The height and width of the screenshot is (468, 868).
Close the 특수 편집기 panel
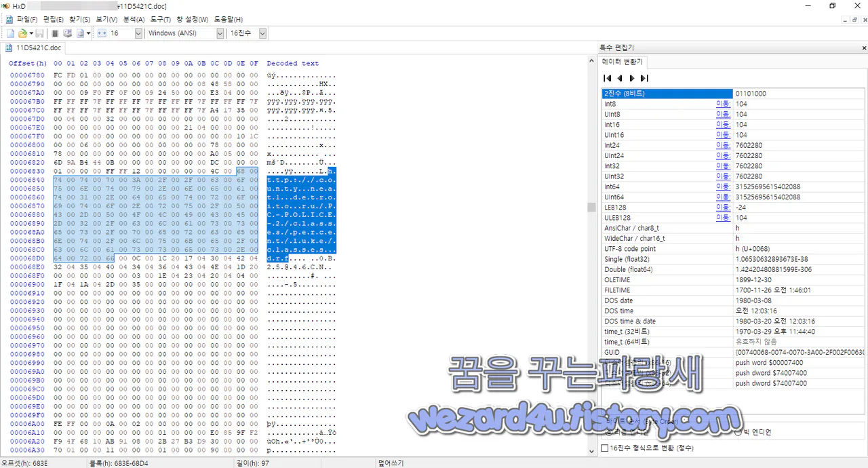pos(863,48)
